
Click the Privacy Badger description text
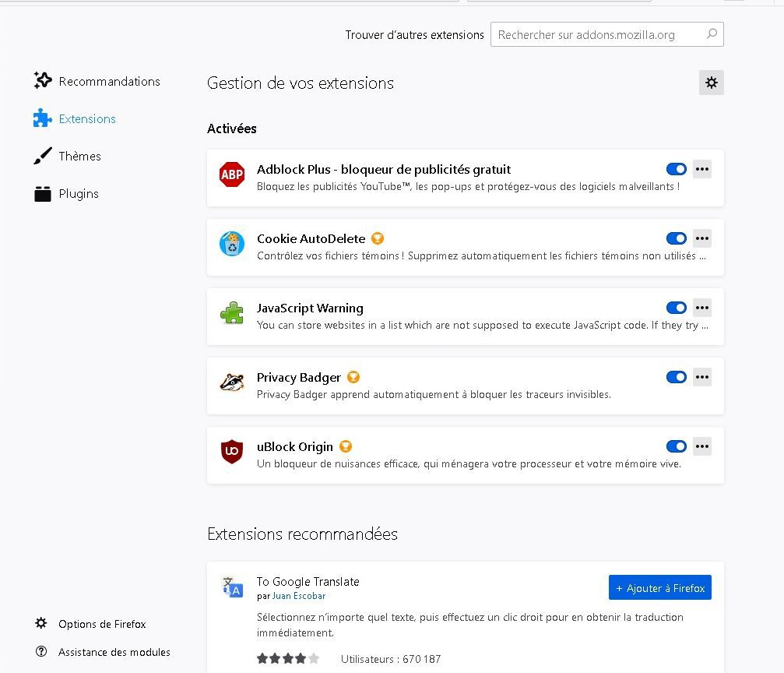[434, 394]
